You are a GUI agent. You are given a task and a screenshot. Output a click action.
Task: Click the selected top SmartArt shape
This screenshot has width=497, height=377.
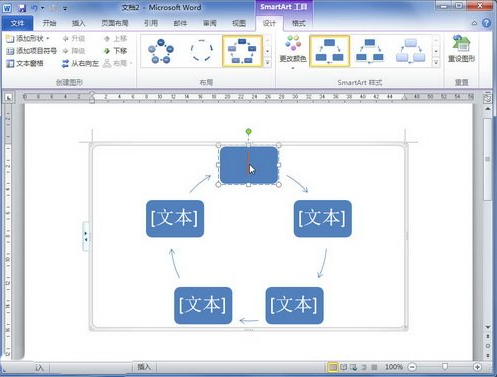pos(249,165)
